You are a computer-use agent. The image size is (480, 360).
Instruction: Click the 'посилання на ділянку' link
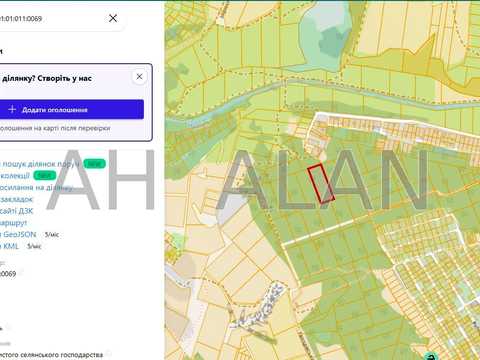(x=36, y=187)
